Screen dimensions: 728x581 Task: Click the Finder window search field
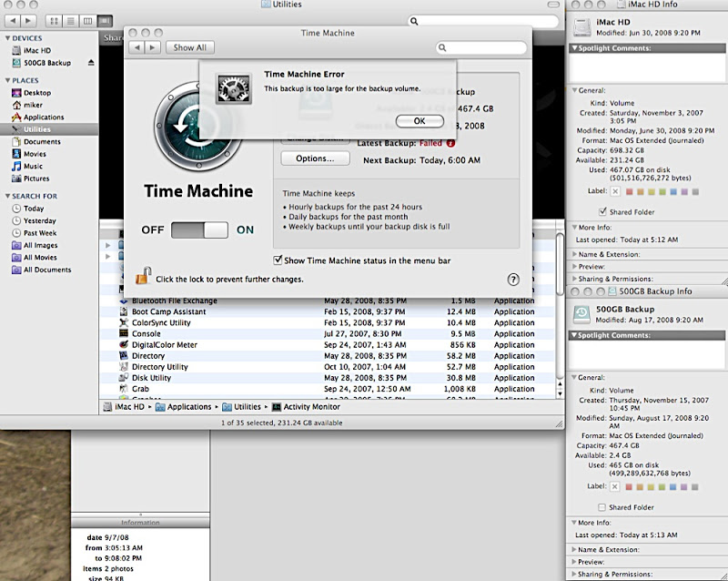pos(483,21)
